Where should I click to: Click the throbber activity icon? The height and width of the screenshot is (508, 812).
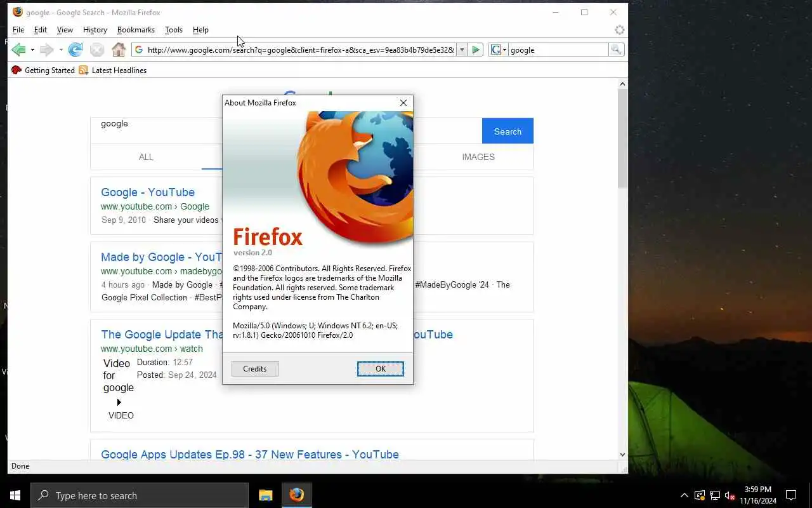pos(620,30)
